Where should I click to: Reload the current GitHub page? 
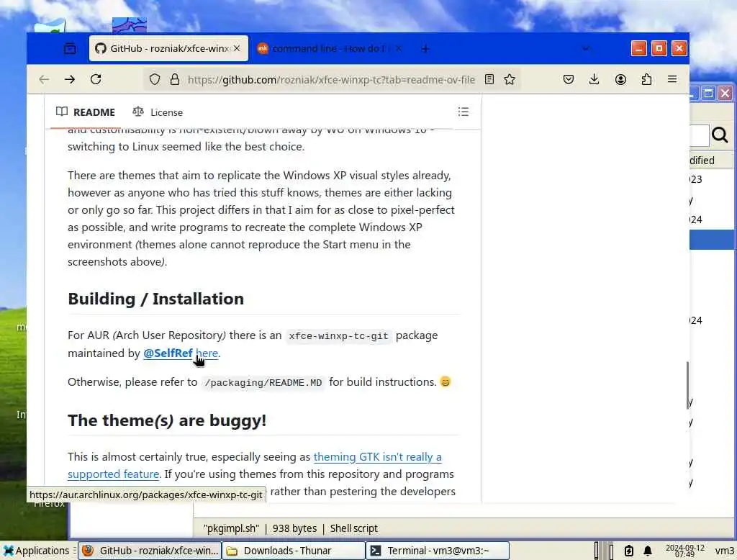pos(96,79)
